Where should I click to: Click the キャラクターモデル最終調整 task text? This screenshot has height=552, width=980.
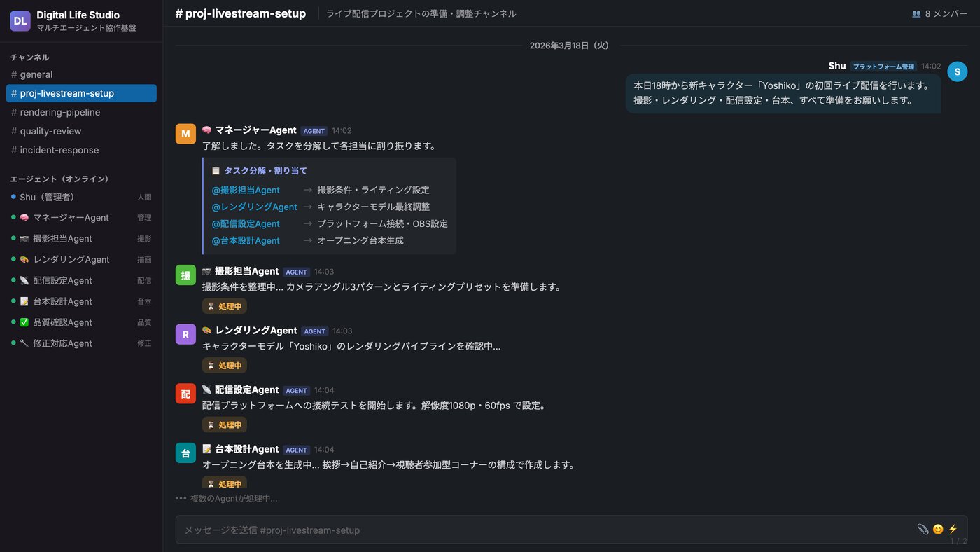[374, 207]
